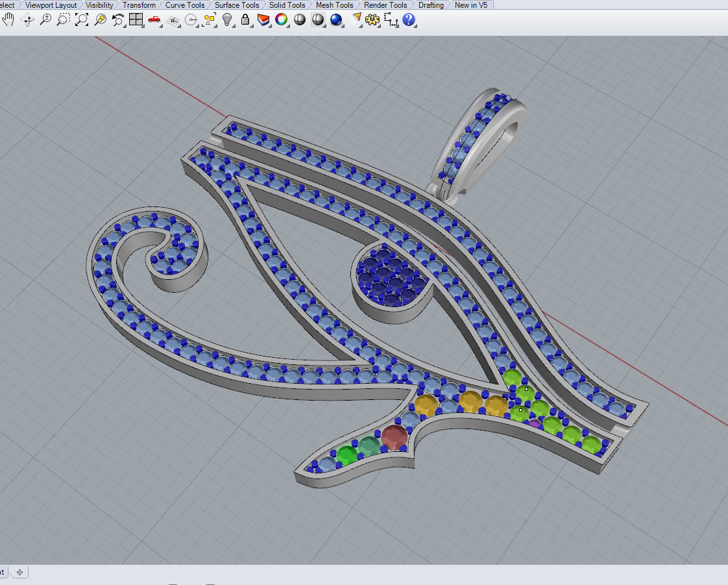Open the Set CPlane tool

click(x=173, y=20)
